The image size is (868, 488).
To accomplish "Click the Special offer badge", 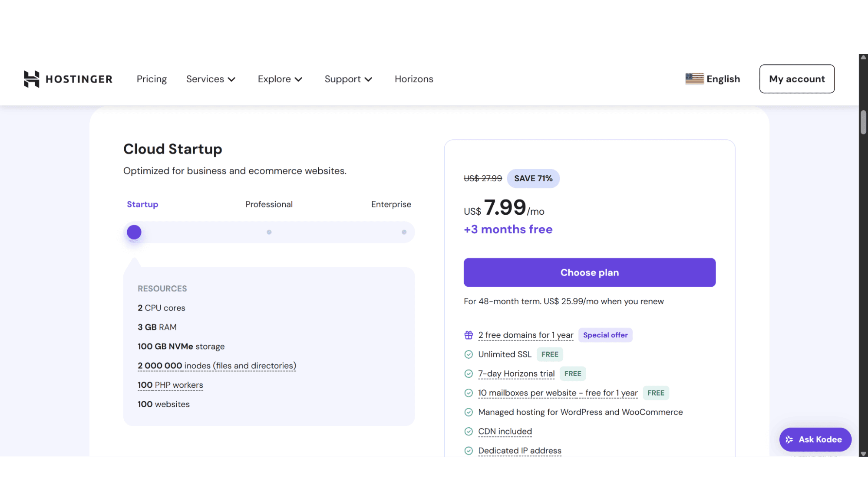I will point(605,335).
